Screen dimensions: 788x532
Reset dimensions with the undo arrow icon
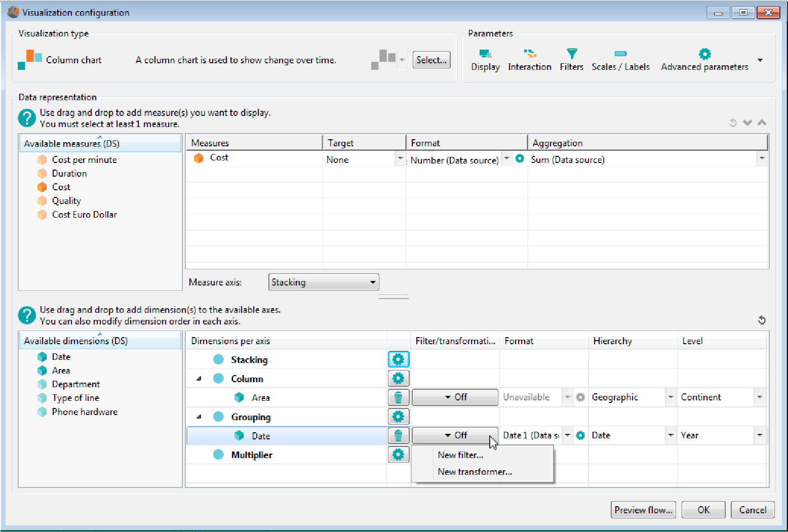click(x=762, y=320)
